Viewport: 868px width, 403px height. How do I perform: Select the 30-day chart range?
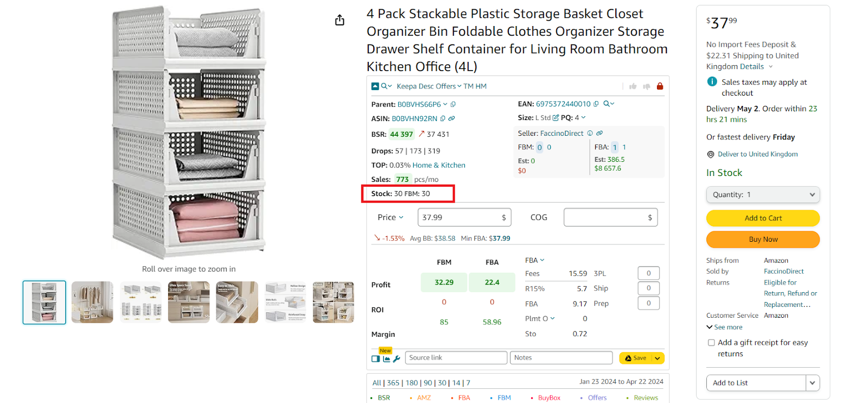coord(442,383)
